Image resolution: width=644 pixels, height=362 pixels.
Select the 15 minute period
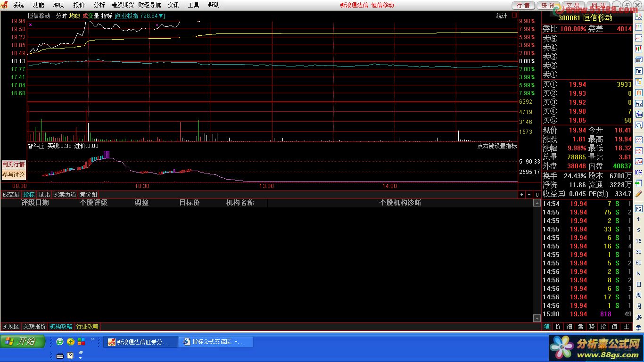pyautogui.click(x=639, y=241)
